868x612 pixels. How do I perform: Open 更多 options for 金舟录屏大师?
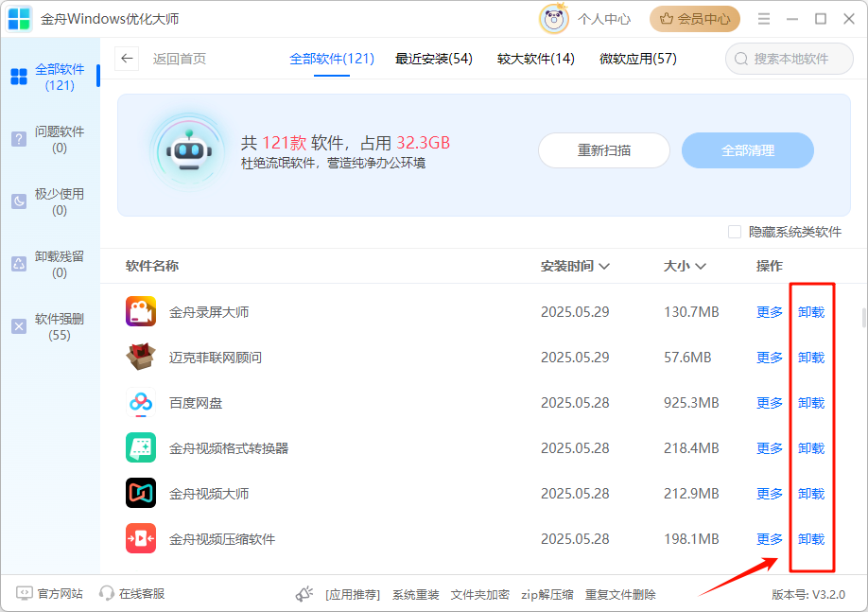tap(770, 312)
